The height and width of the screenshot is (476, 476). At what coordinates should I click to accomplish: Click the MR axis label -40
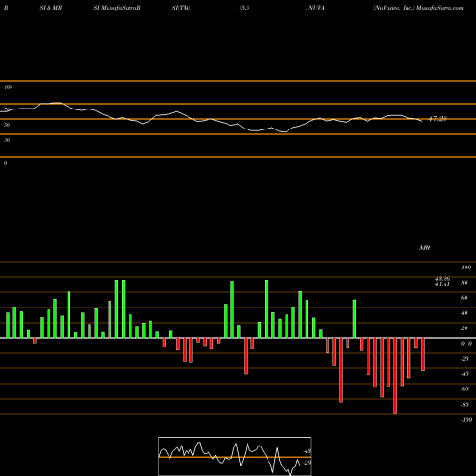click(x=465, y=374)
